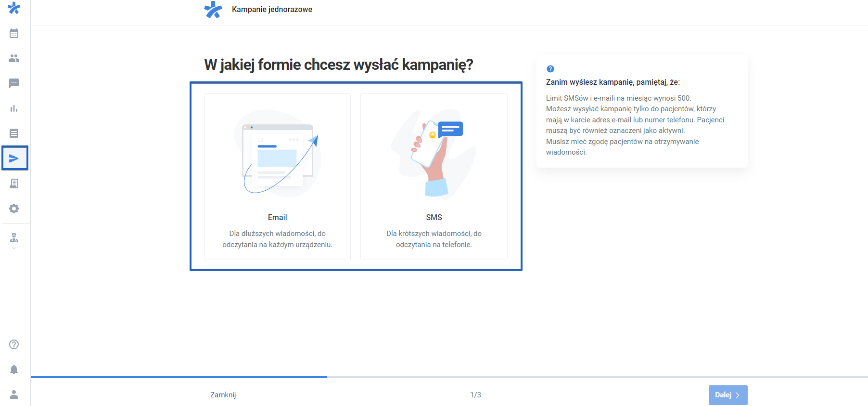
Task: Choose the SMS campaign card
Action: [434, 177]
